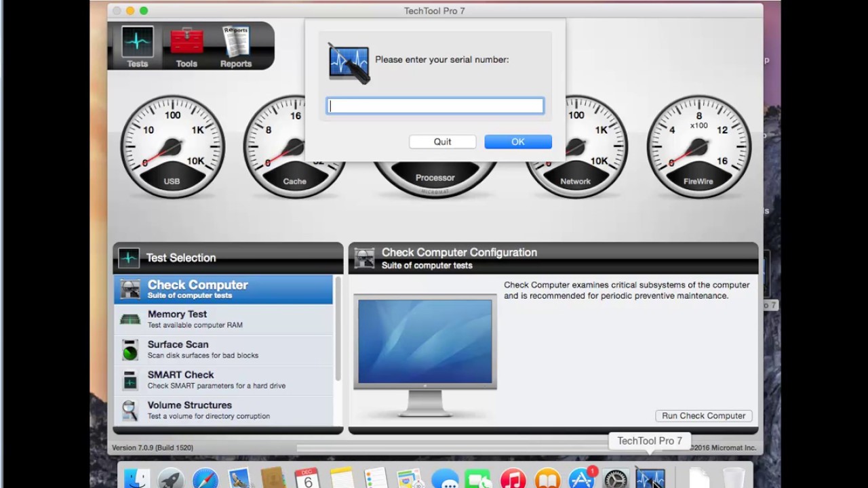Click the USB gauge
This screenshot has width=868, height=488.
(x=172, y=146)
